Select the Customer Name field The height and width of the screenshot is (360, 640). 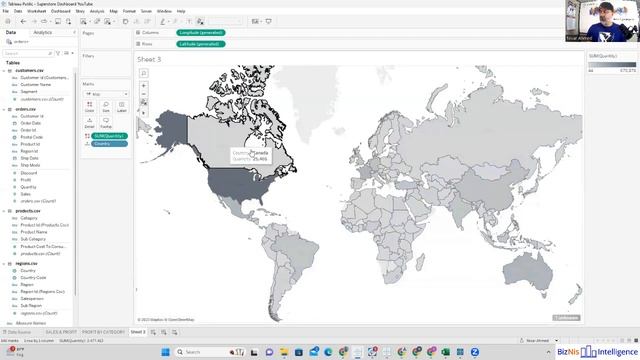click(36, 84)
